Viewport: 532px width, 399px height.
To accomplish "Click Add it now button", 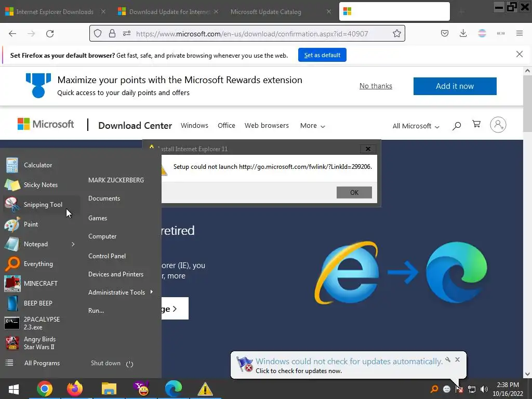I will [455, 86].
